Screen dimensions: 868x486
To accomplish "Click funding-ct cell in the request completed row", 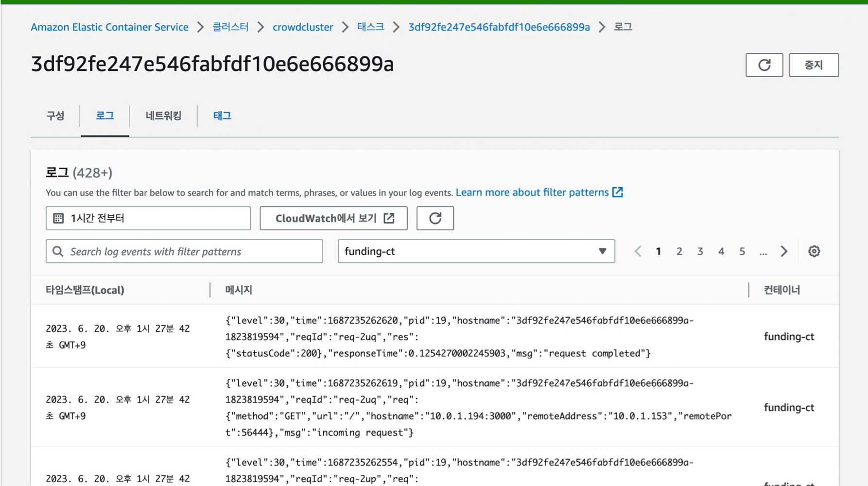I will click(x=789, y=336).
